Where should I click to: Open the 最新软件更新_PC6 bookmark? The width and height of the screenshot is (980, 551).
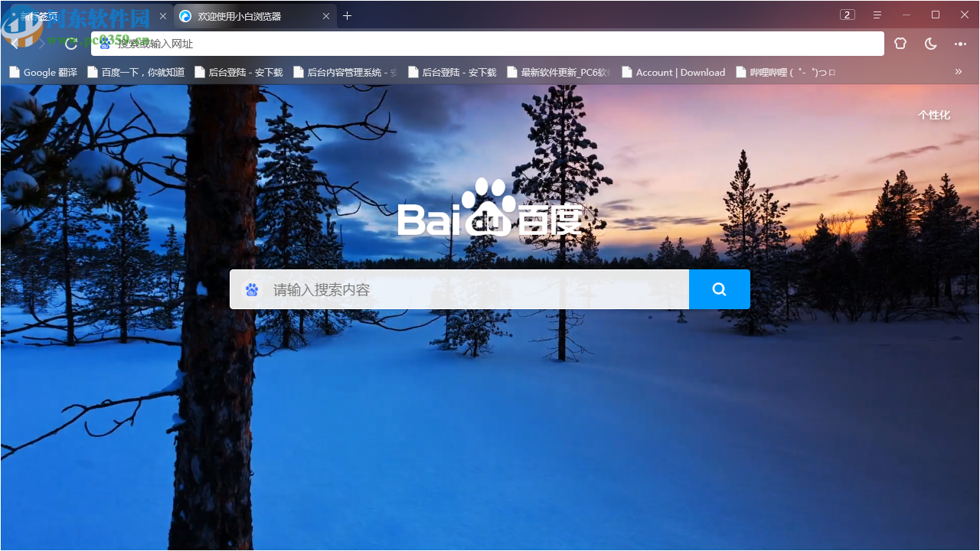coord(559,73)
